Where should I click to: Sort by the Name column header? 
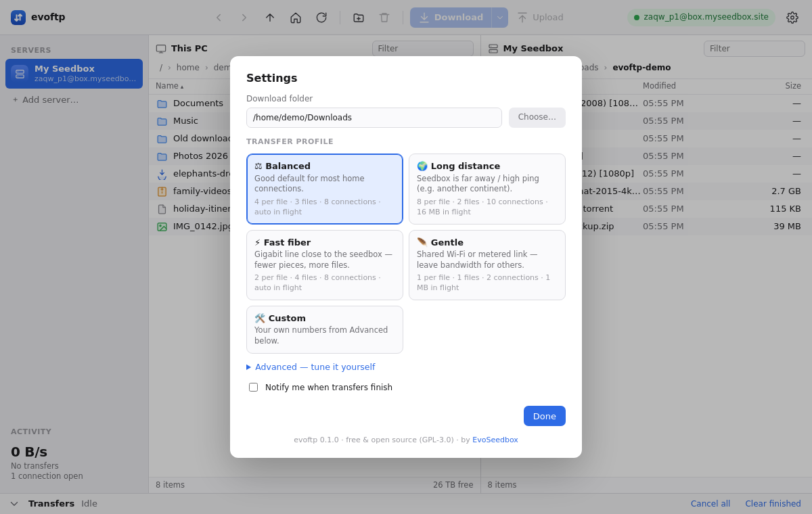pos(169,86)
